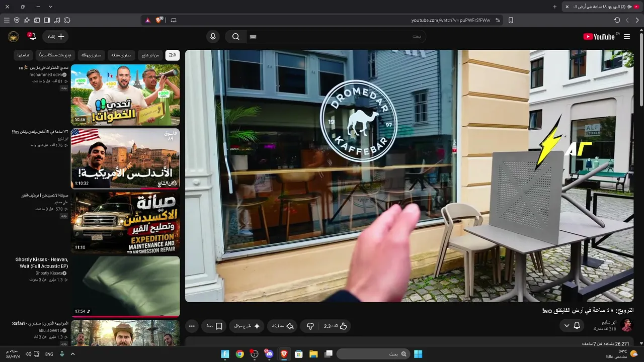
Task: Click the youtube.com address bar URL
Action: [451, 20]
